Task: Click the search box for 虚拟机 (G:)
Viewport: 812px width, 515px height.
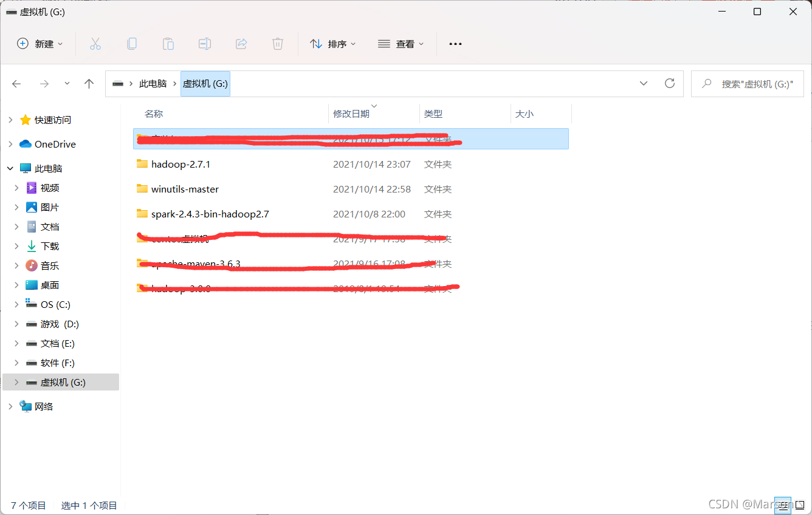Action: click(x=748, y=84)
